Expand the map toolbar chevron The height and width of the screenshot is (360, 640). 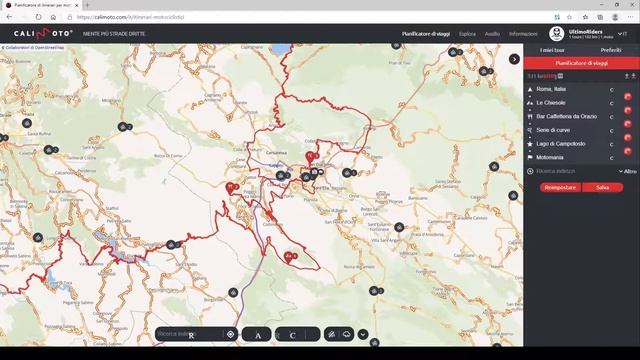[x=363, y=334]
